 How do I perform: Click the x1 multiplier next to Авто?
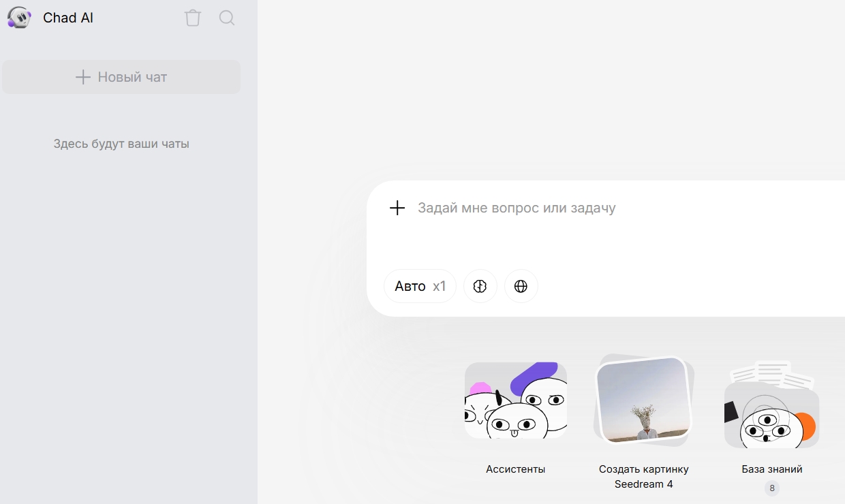pyautogui.click(x=440, y=286)
